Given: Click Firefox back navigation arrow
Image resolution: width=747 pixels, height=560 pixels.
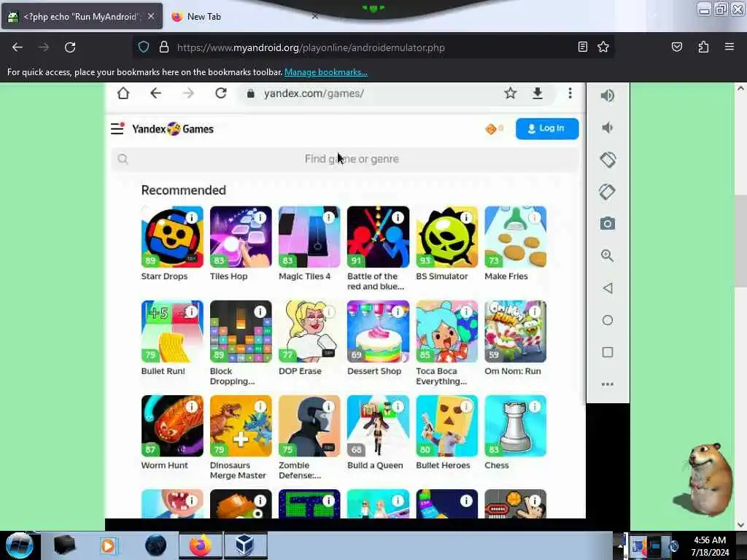Looking at the screenshot, I should pyautogui.click(x=18, y=47).
